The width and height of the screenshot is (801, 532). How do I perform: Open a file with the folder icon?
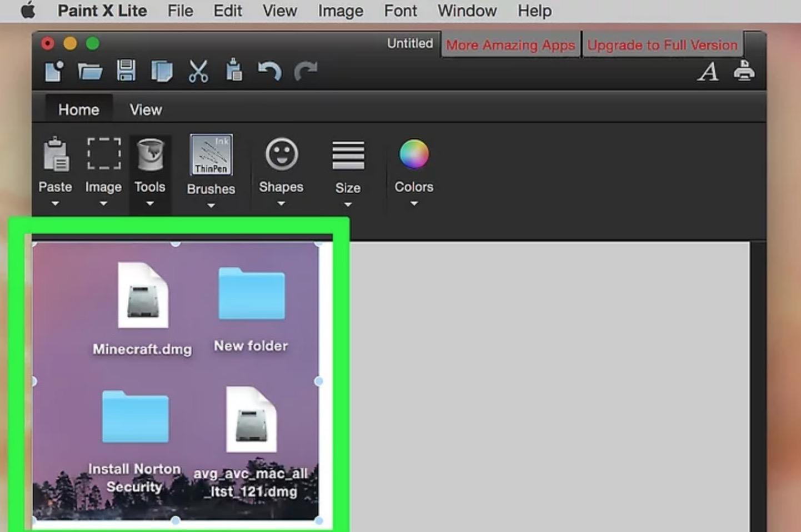point(90,72)
